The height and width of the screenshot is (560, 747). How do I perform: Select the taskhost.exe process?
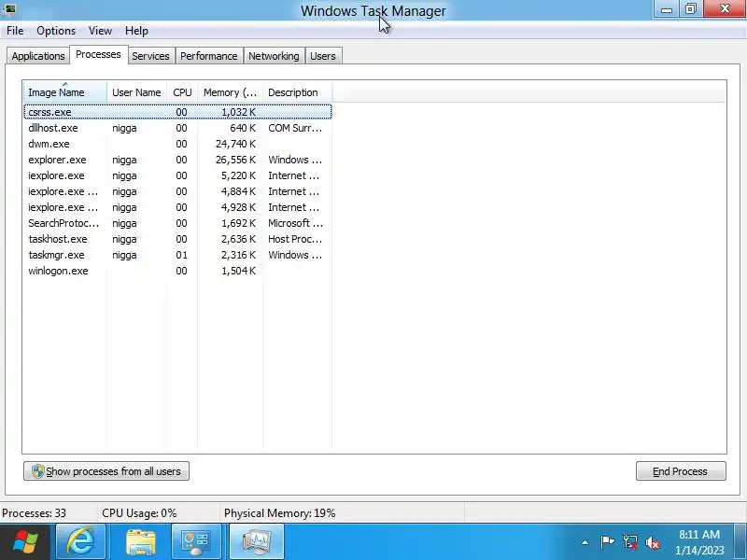point(177,239)
